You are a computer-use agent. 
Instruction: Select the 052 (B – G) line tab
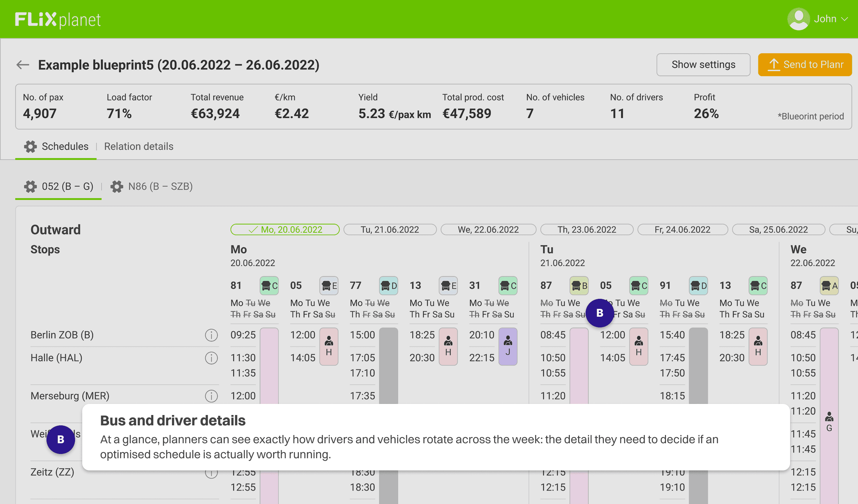pyautogui.click(x=67, y=187)
